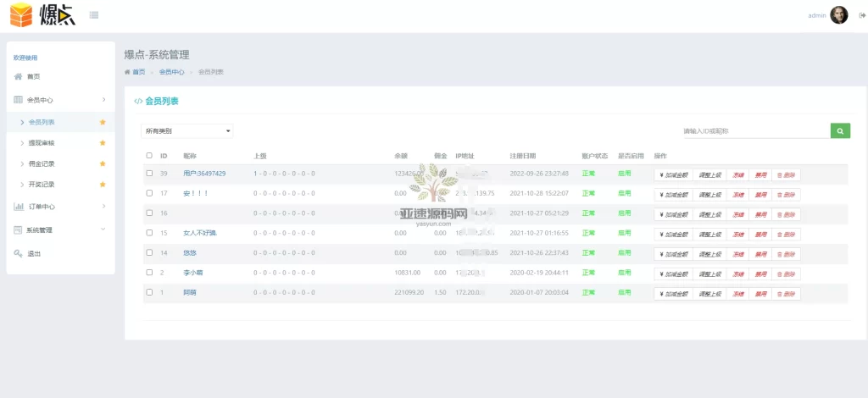Click the bar chart icon beside 订单中心

point(19,206)
